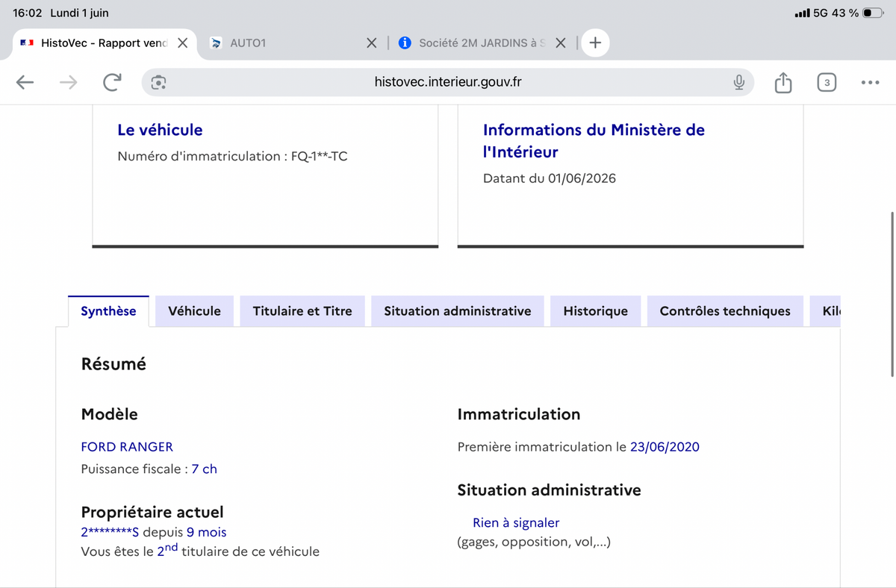Open the share sheet icon

point(783,83)
